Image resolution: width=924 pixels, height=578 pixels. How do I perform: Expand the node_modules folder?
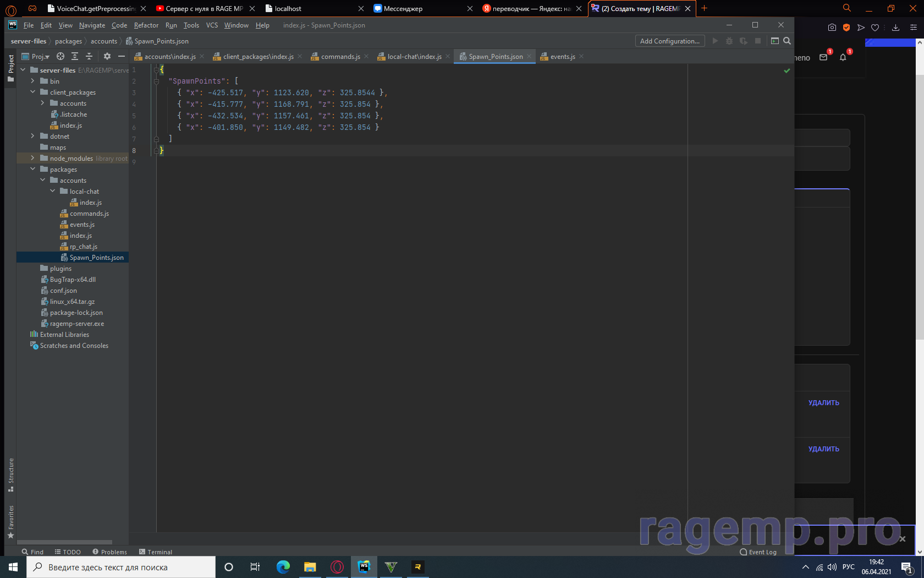tap(33, 158)
